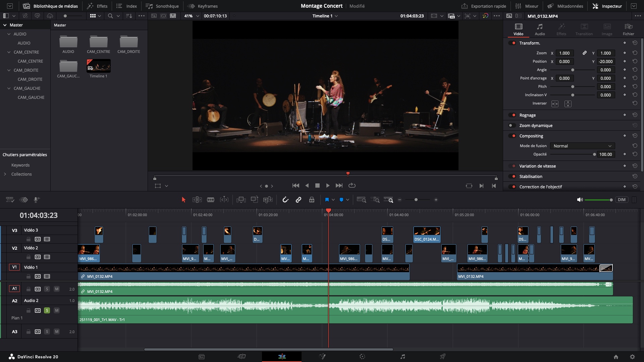Select the arrow selection mode tool
644x362 pixels.
(183, 200)
